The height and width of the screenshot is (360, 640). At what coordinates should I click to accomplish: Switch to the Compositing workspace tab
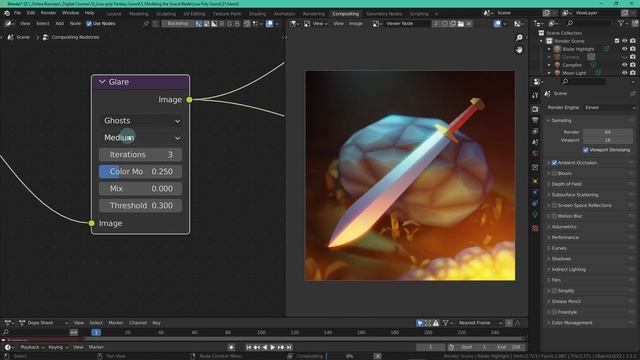point(345,14)
